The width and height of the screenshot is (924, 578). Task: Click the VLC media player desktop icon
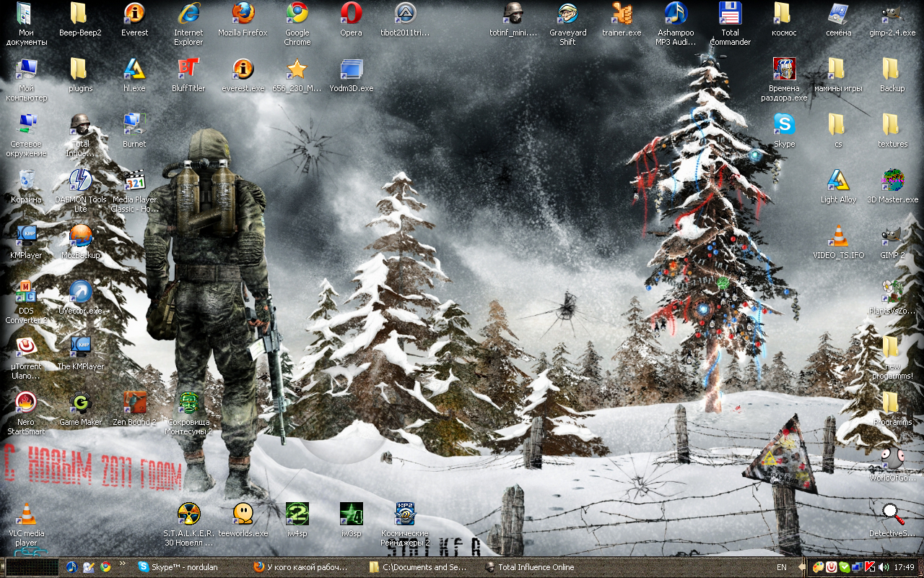point(26,514)
